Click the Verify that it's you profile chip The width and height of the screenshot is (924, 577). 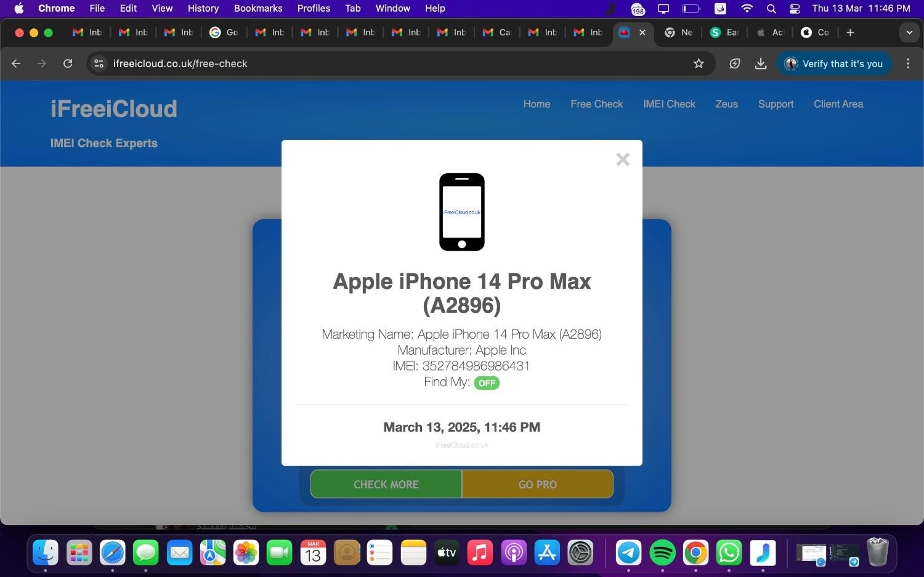tap(834, 63)
